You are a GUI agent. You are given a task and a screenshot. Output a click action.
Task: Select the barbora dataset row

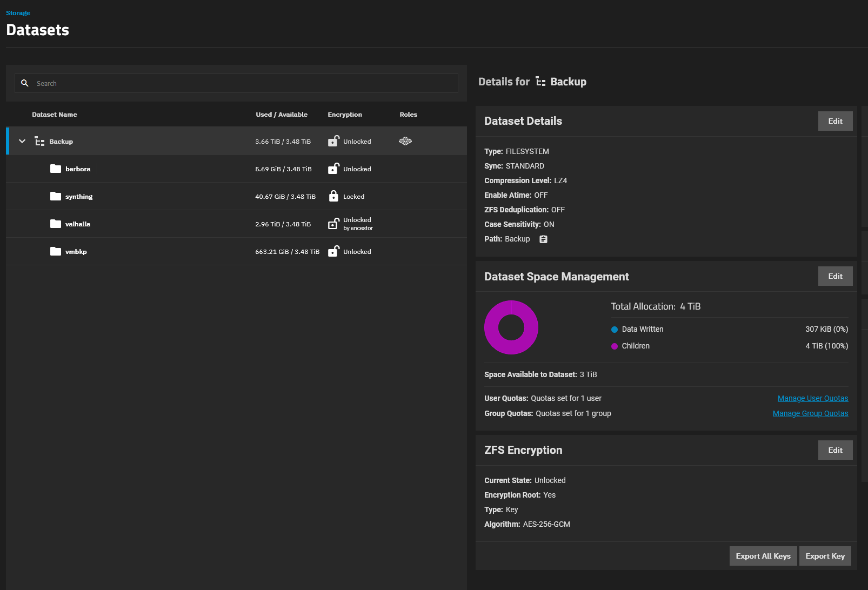pyautogui.click(x=236, y=169)
